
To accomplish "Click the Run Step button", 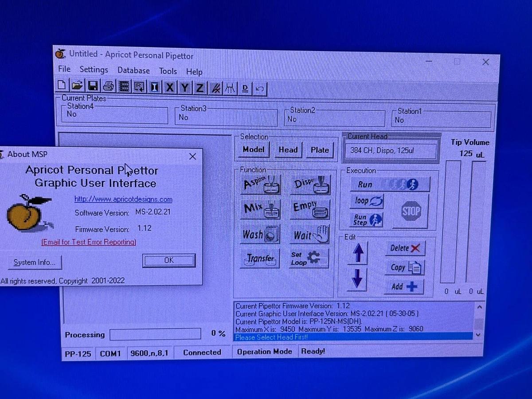I will coord(367,219).
